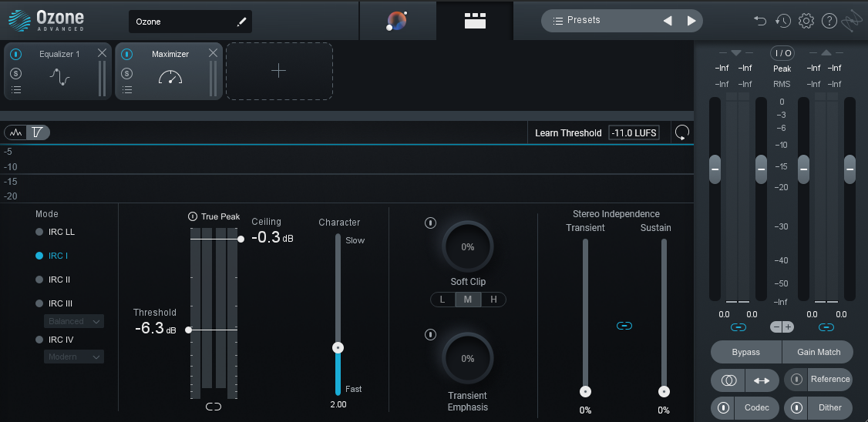This screenshot has width=868, height=422.
Task: Solo the Maximizer module
Action: point(126,74)
